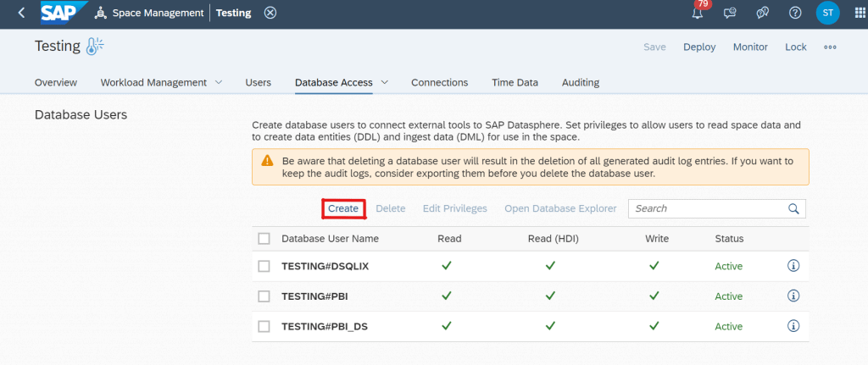Check the TESTING#PBI_DS row checkbox

[x=264, y=326]
